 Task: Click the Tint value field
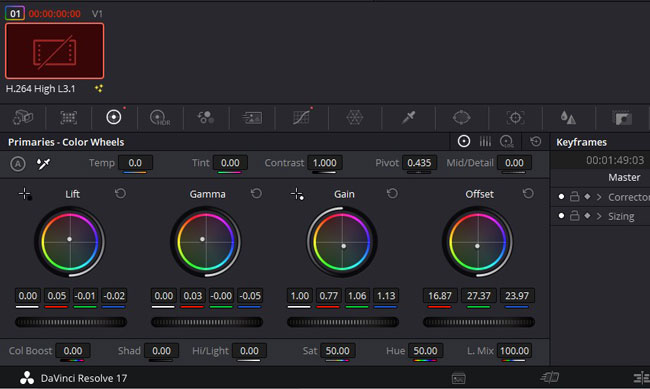click(230, 163)
